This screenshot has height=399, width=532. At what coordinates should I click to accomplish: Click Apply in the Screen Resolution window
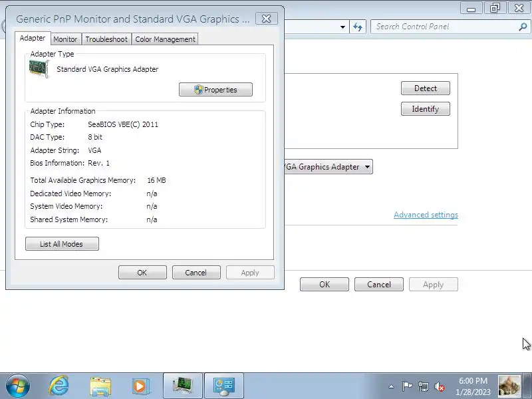click(x=434, y=285)
